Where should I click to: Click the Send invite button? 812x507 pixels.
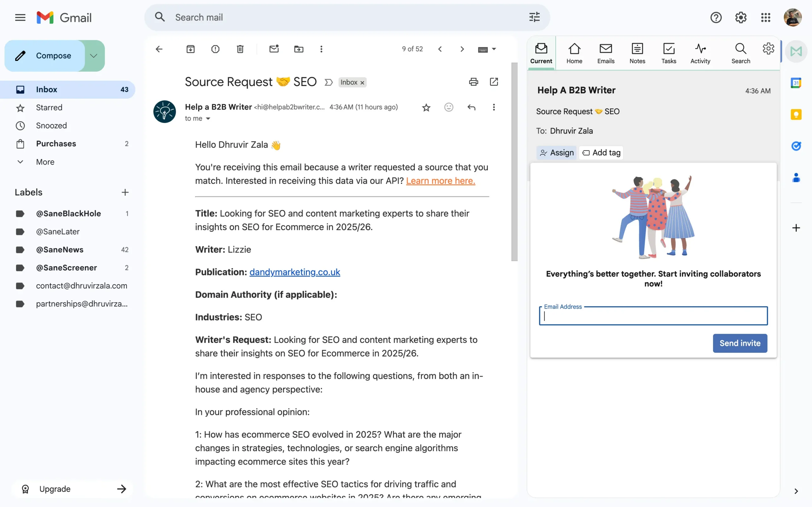[740, 343]
